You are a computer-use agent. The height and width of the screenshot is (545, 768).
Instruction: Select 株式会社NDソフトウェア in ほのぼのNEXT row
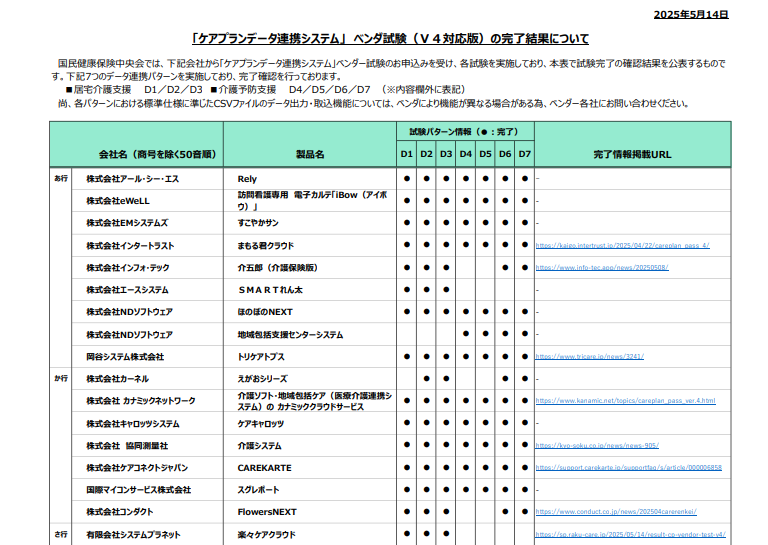129,312
